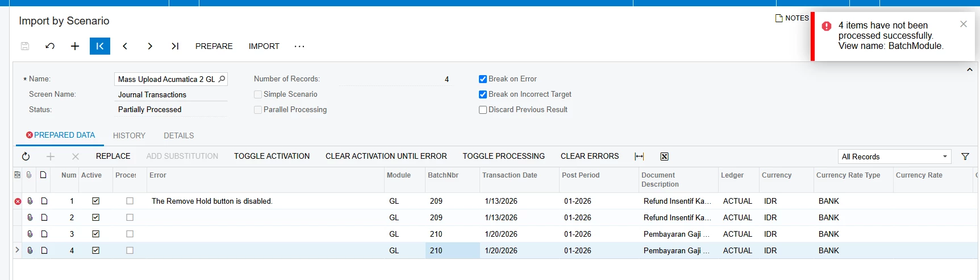Fit columns width icon in grid toolbar

coord(639,157)
